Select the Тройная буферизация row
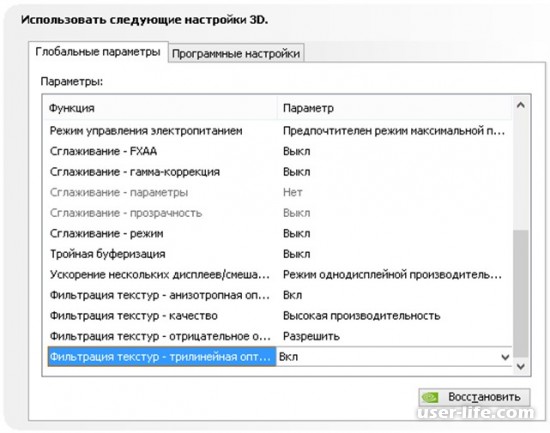Viewport: 550px width, 433px height. 280,254
